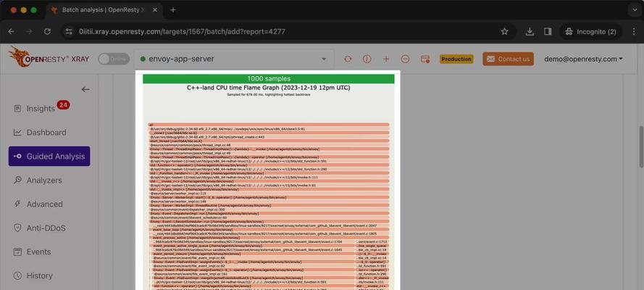The image size is (644, 290).
Task: Open a new browser tab
Action: click(173, 10)
